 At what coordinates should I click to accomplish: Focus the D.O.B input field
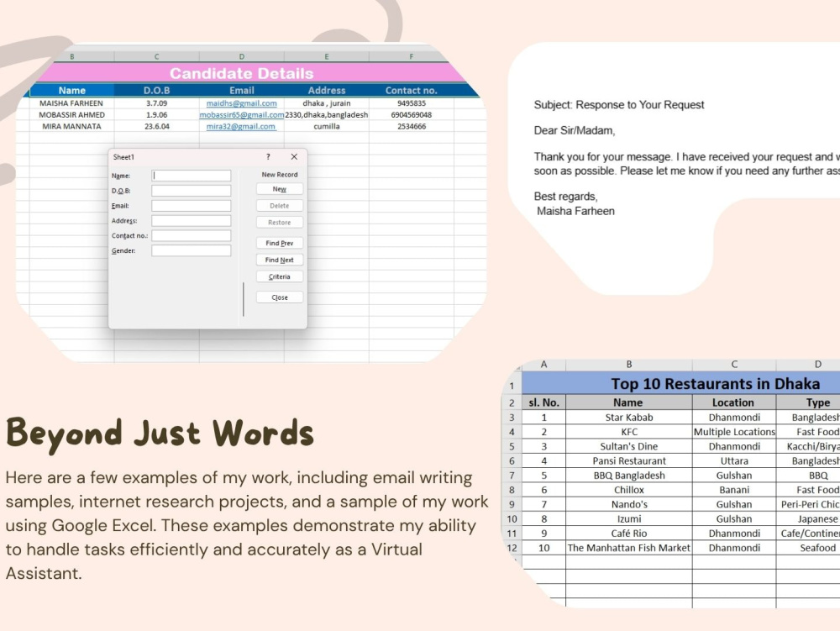point(192,191)
